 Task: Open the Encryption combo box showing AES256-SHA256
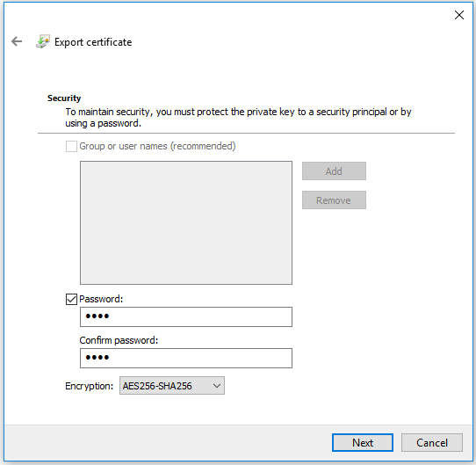172,386
